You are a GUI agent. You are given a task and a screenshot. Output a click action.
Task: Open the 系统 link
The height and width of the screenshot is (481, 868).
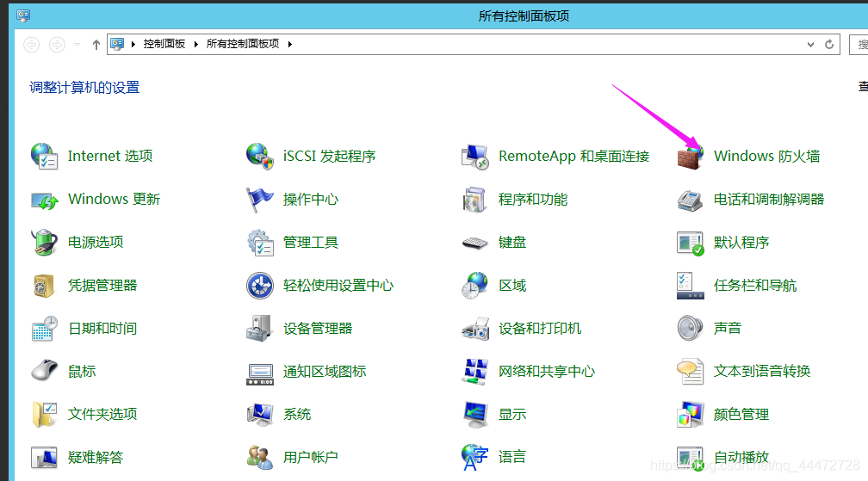click(x=297, y=414)
